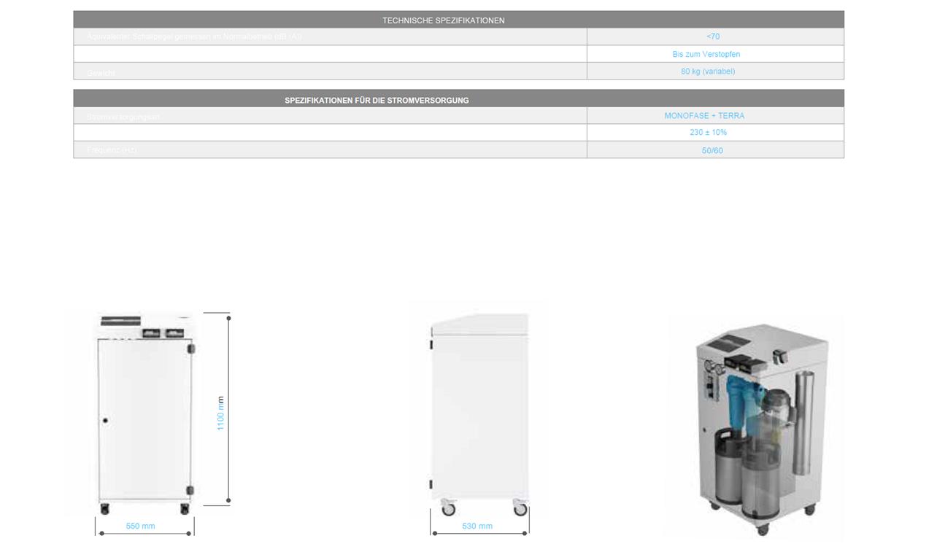The width and height of the screenshot is (937, 560).
Task: Click the 530 mm depth dimension label
Action: [477, 526]
